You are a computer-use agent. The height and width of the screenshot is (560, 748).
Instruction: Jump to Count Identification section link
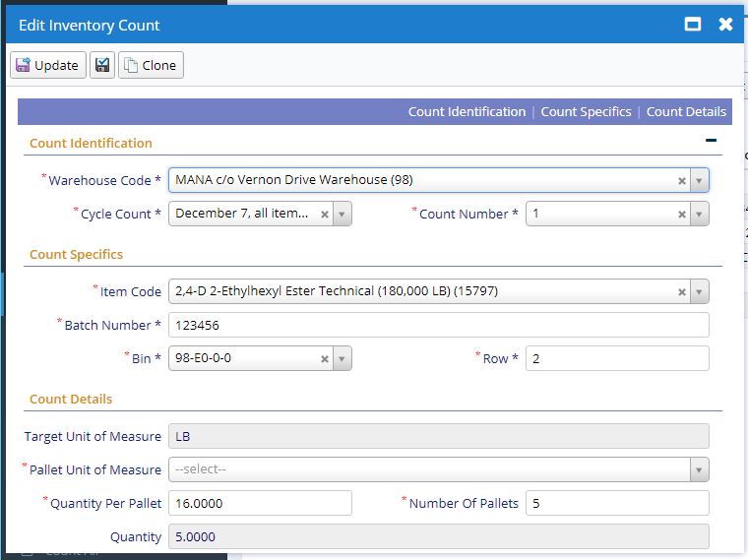coord(467,111)
